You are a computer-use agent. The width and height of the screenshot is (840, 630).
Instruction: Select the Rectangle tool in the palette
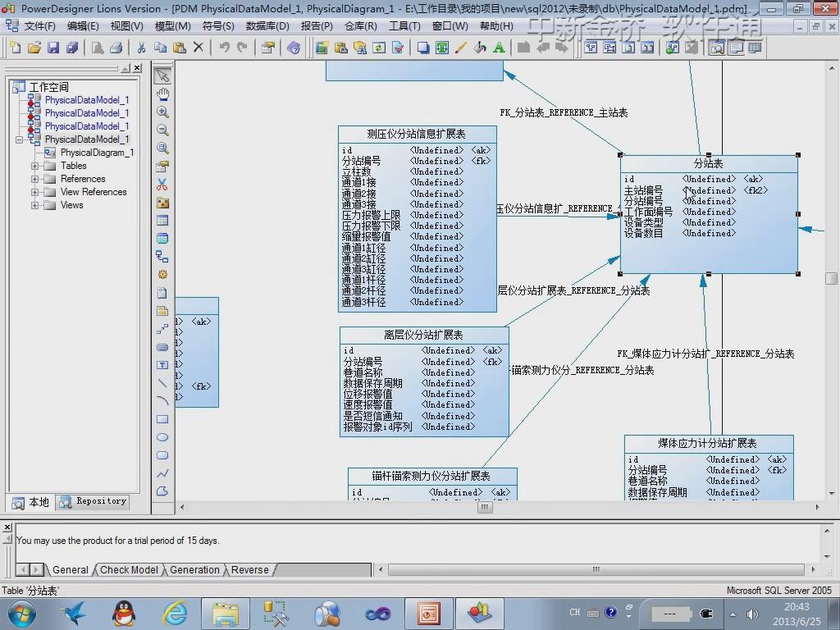click(x=162, y=419)
